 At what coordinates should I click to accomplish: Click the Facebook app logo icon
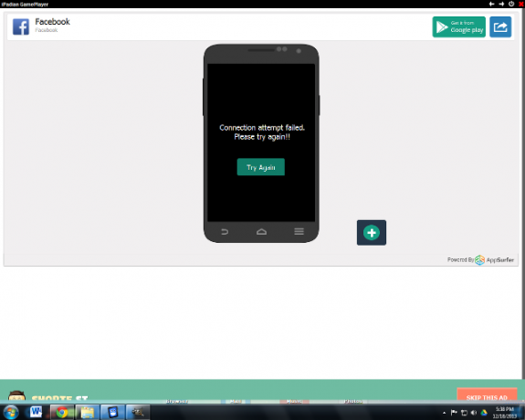[21, 26]
